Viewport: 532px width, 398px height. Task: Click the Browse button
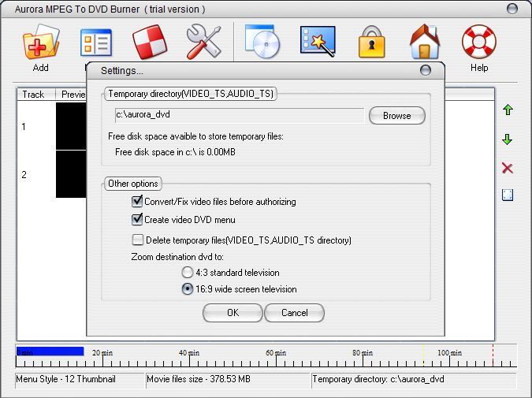pyautogui.click(x=397, y=116)
